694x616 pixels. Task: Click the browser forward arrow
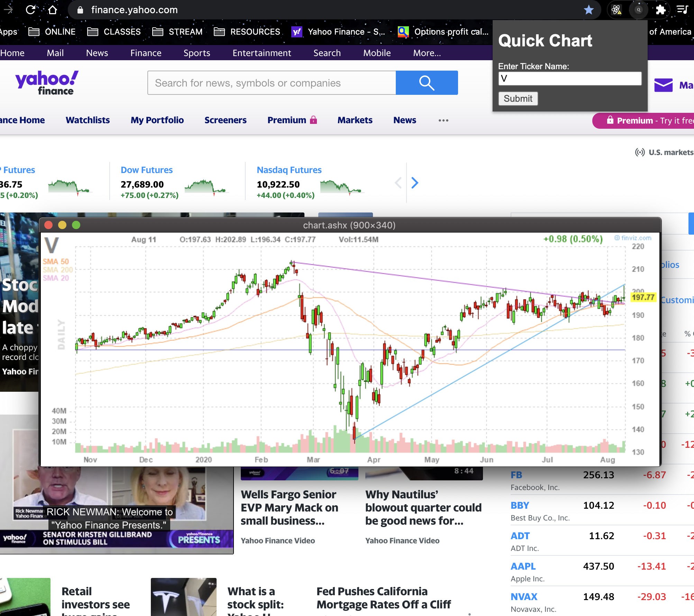tap(8, 10)
